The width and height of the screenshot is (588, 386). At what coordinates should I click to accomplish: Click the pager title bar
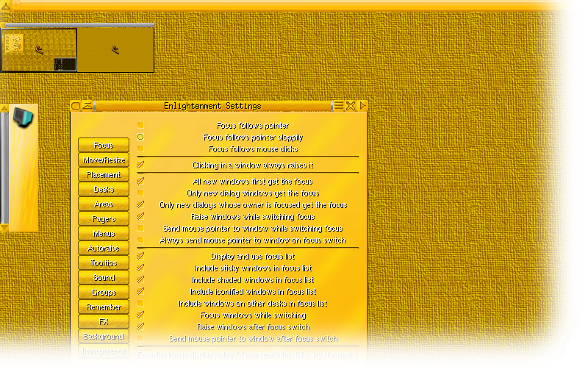[79, 25]
